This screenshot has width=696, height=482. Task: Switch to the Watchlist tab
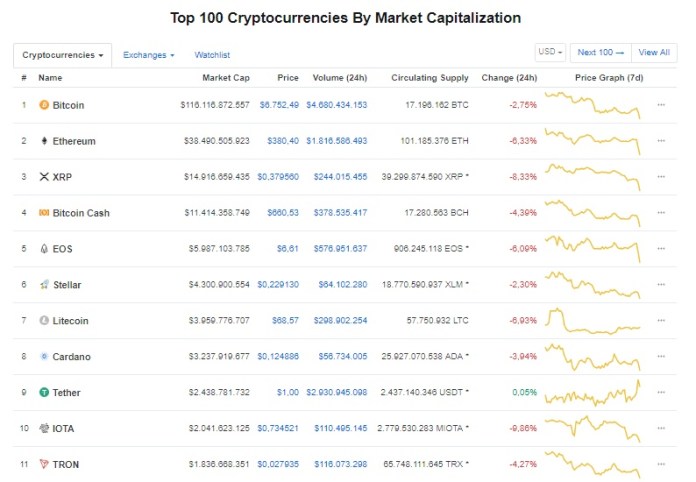212,55
